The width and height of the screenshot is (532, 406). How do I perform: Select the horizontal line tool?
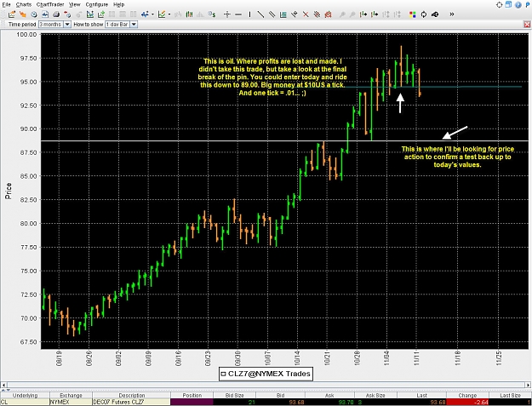(238, 14)
